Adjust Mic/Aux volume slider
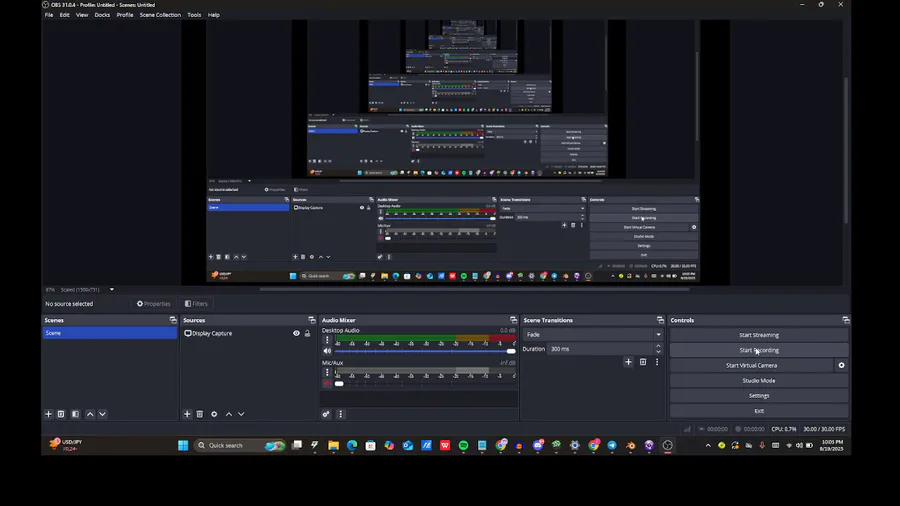The image size is (900, 506). 425,383
